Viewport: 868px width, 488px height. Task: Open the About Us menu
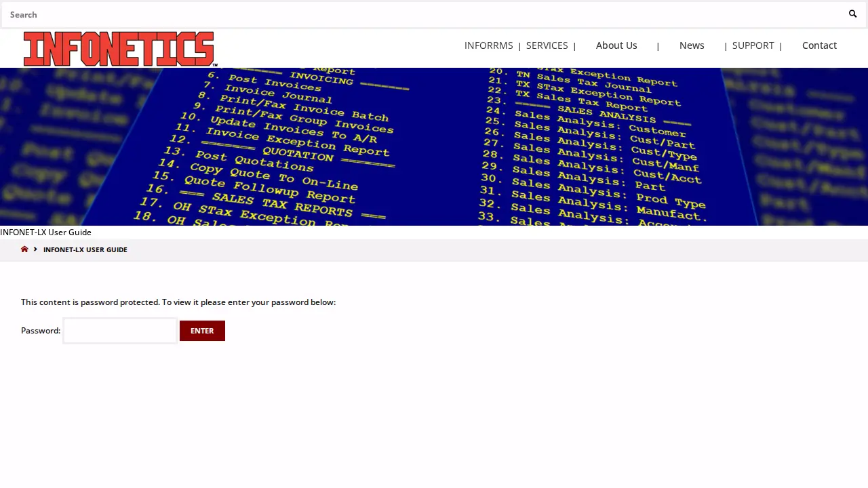616,45
